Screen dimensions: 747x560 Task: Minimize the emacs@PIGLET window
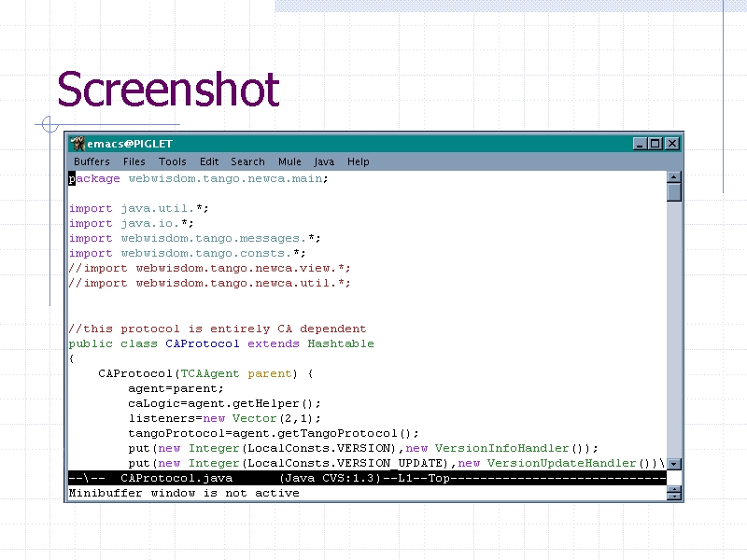coord(640,144)
